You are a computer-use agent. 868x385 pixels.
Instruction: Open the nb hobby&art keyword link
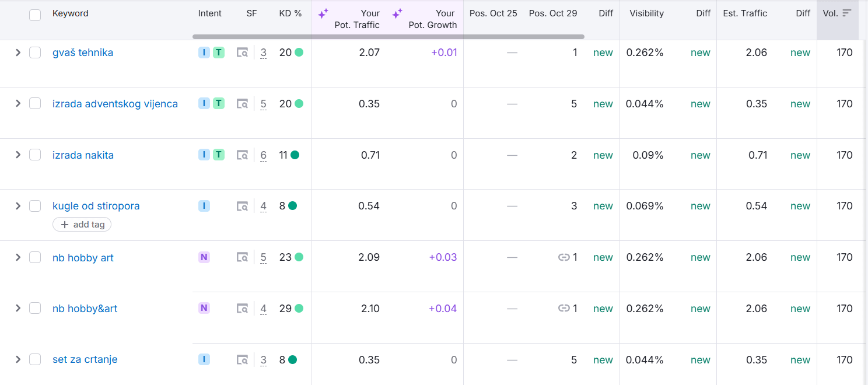point(85,309)
